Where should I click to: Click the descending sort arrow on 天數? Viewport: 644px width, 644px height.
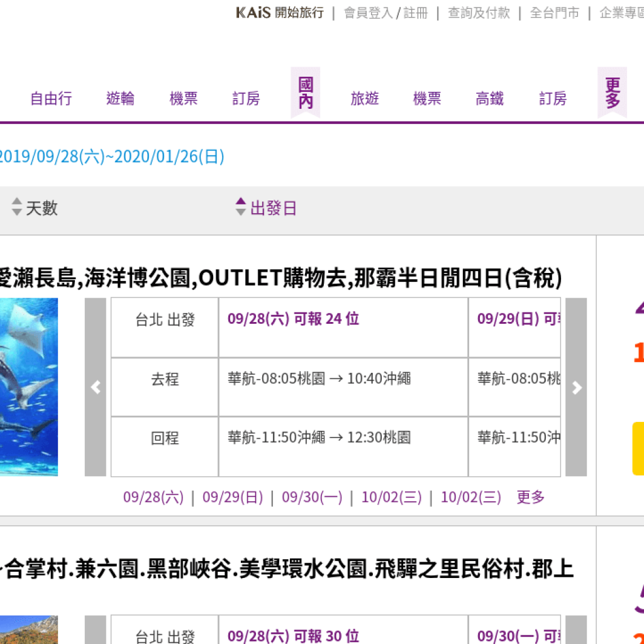pyautogui.click(x=16, y=212)
